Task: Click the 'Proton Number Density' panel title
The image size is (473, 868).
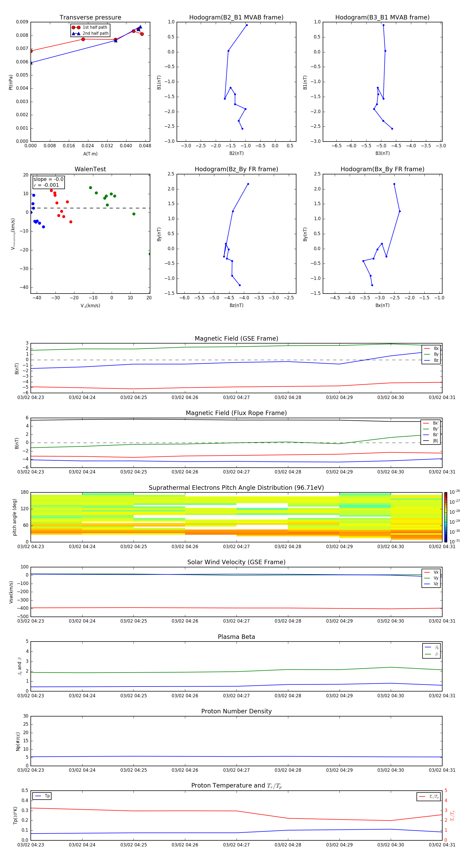Action: pyautogui.click(x=236, y=711)
